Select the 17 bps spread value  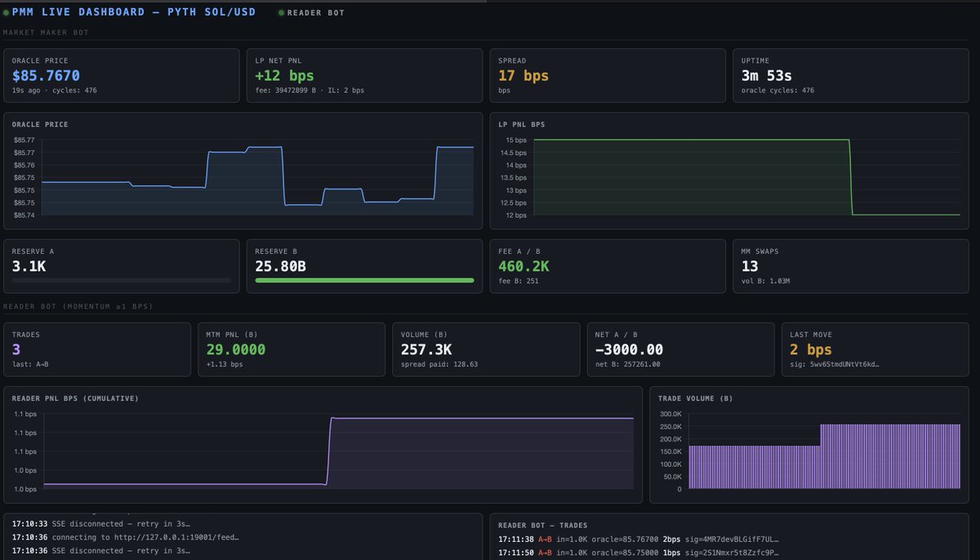coord(523,76)
